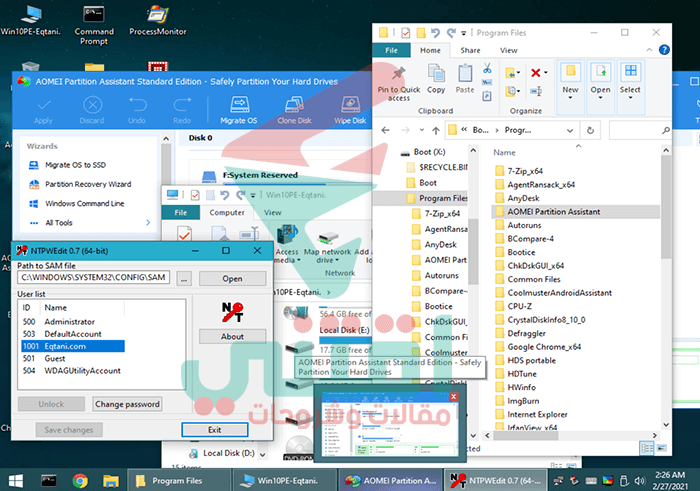Collapse the Explorer ribbon with the chevron
700x491 pixels.
[649, 50]
